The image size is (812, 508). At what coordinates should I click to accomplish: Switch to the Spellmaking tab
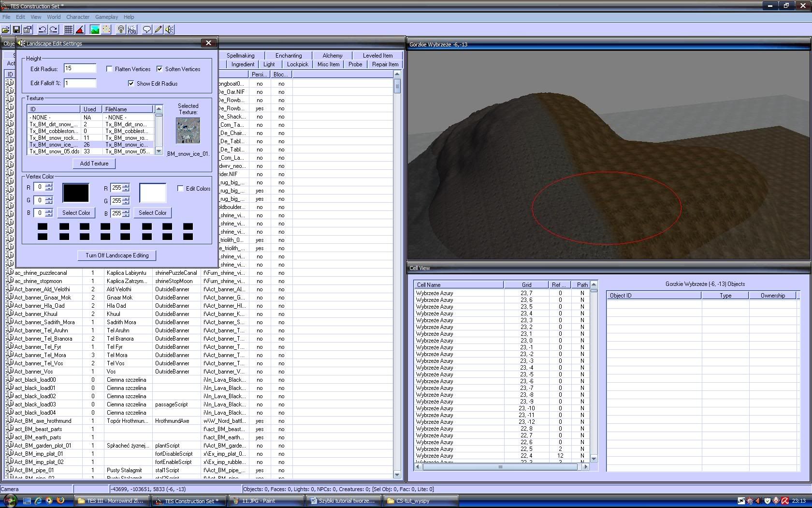click(x=240, y=56)
